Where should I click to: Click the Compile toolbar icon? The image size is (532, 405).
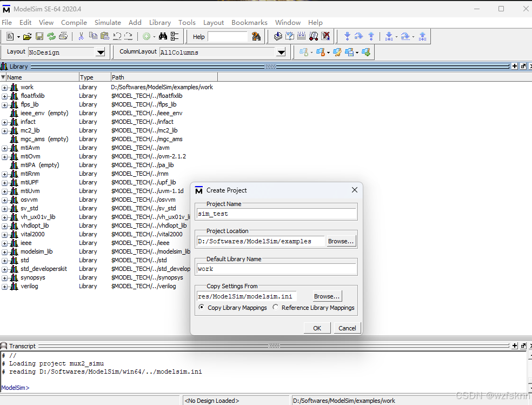[x=278, y=36]
